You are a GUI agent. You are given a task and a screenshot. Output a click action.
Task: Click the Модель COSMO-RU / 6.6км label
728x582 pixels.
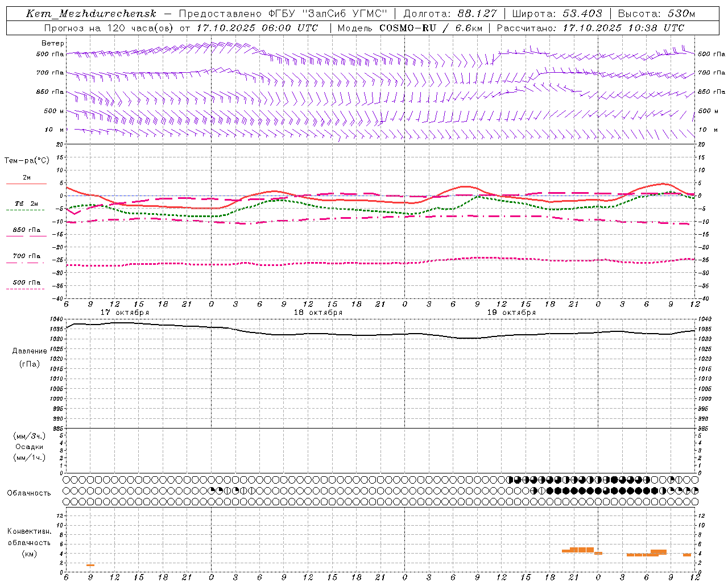[x=409, y=28]
